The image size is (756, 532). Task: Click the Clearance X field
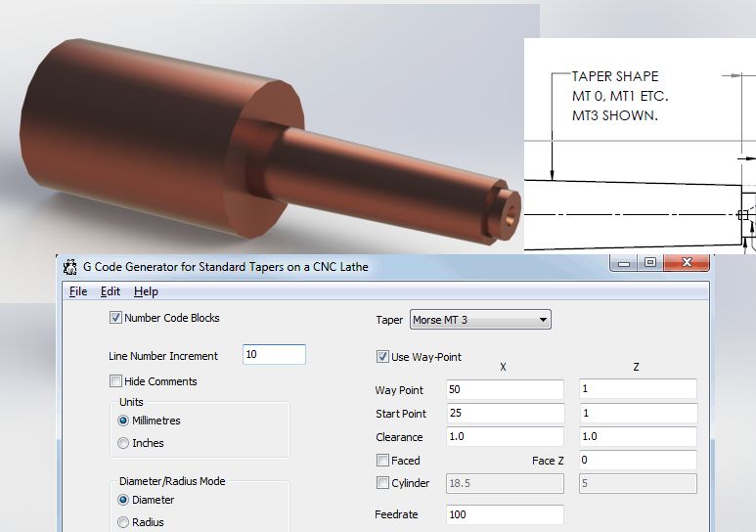[505, 436]
